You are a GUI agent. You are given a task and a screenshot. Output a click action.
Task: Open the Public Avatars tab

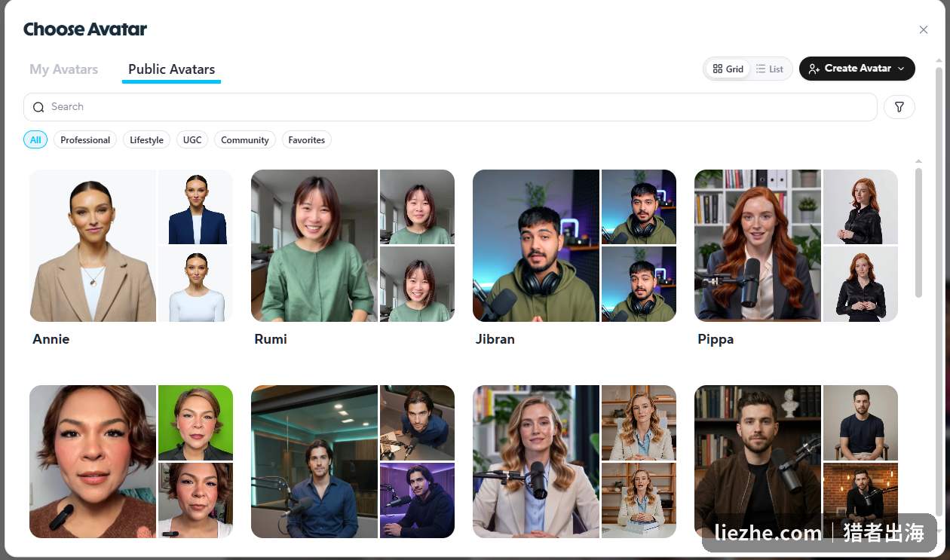click(171, 69)
